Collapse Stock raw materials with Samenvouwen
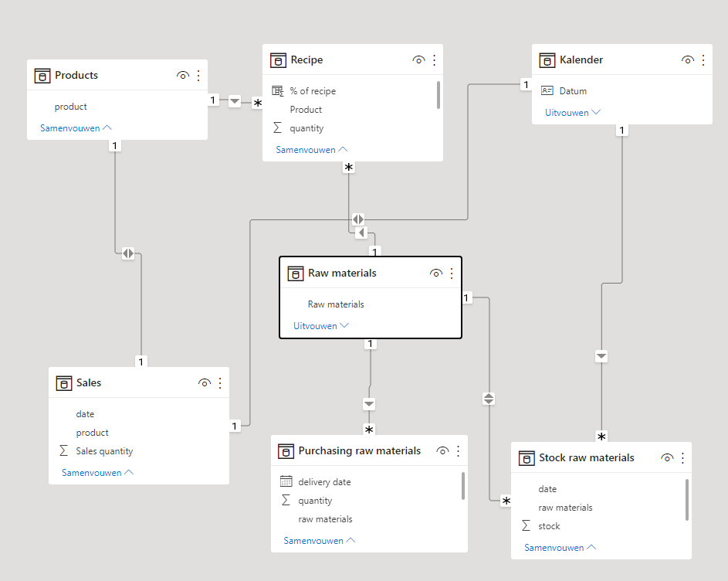The image size is (728, 581). [560, 548]
